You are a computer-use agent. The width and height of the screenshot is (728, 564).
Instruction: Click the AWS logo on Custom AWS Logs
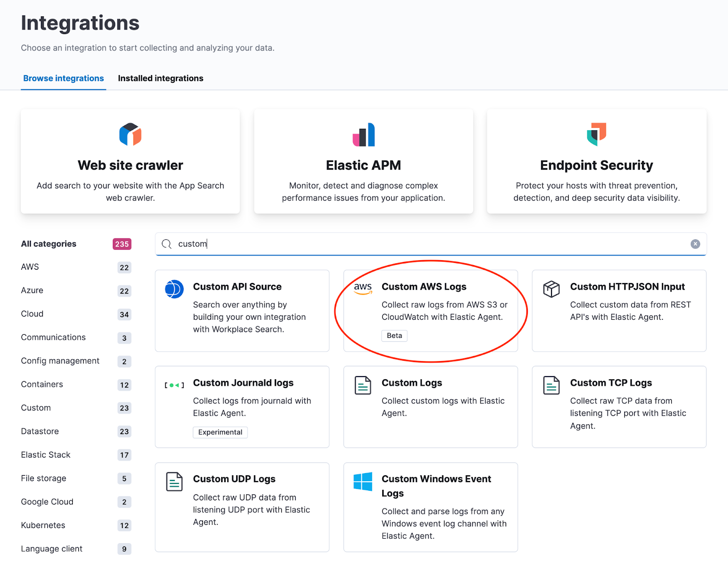coord(363,288)
